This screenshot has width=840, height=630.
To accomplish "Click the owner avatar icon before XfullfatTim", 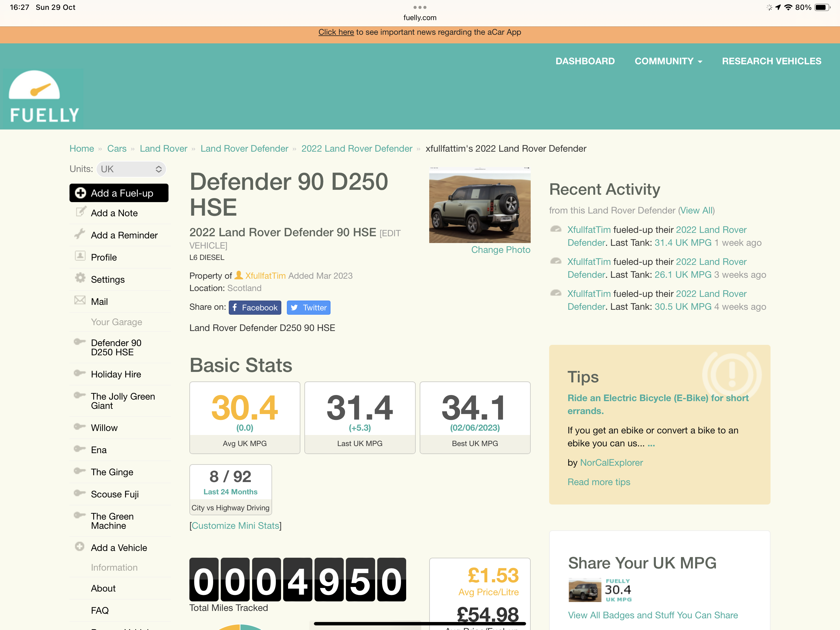I will 239,275.
